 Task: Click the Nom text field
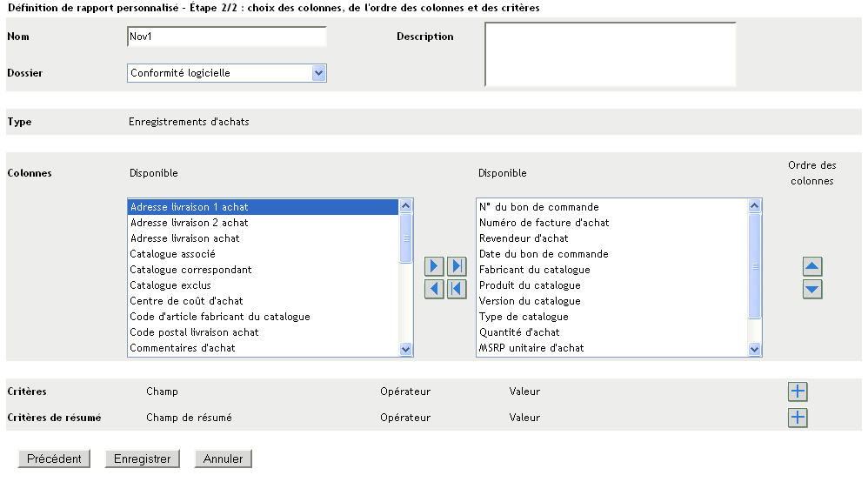coord(226,37)
